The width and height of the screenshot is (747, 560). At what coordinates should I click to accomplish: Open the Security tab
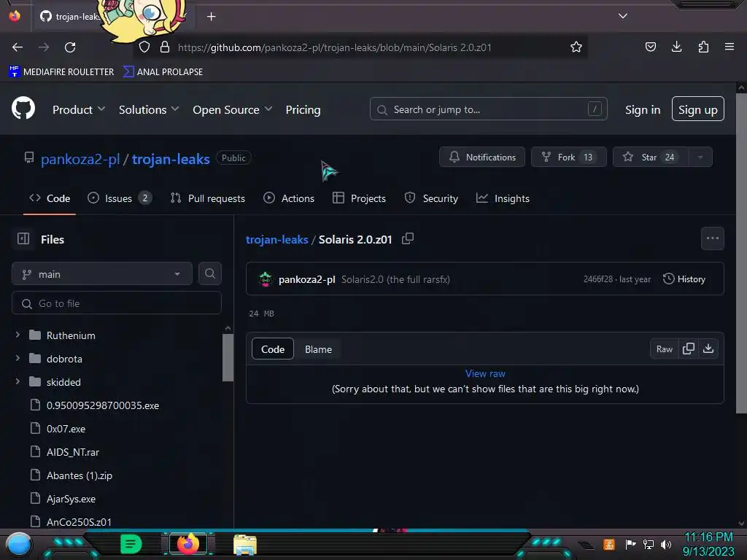click(430, 198)
